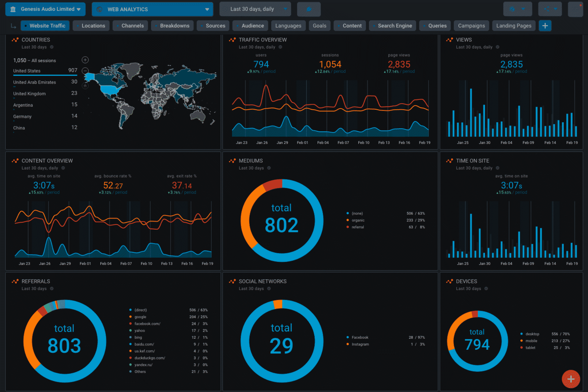Zoom out on the countries map
Viewport: 588px width, 392px height.
(x=85, y=71)
